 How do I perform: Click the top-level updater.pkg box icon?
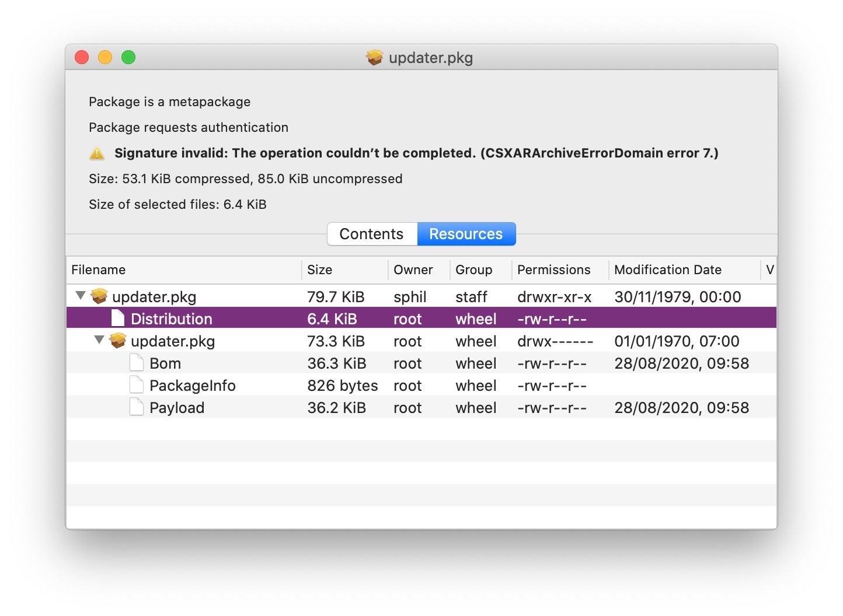100,296
